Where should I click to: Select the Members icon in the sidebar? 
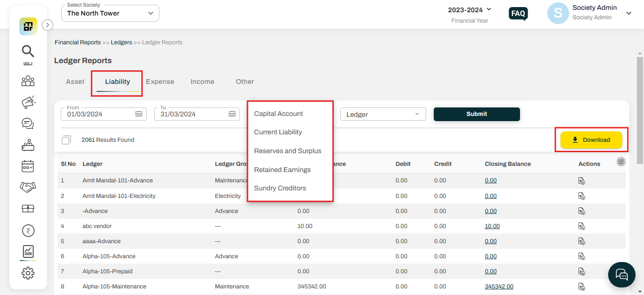[x=28, y=81]
